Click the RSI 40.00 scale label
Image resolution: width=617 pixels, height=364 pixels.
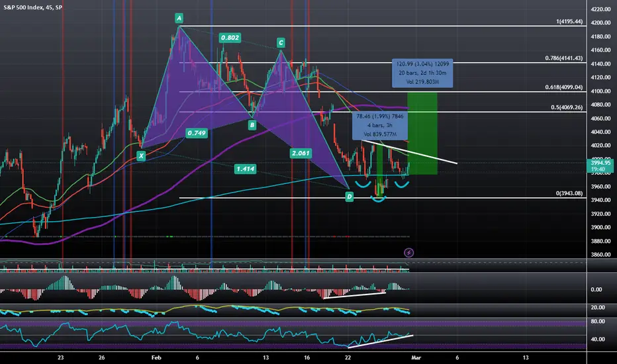coord(598,340)
